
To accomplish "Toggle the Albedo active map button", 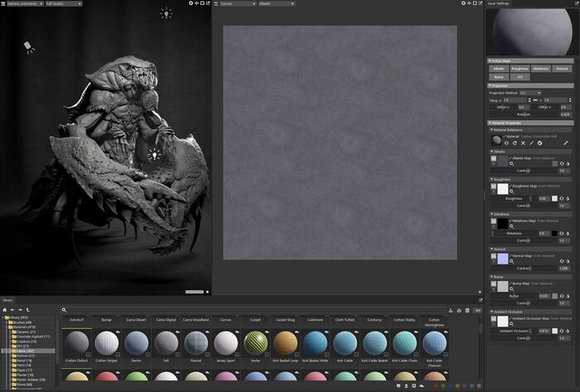I will tap(498, 68).
